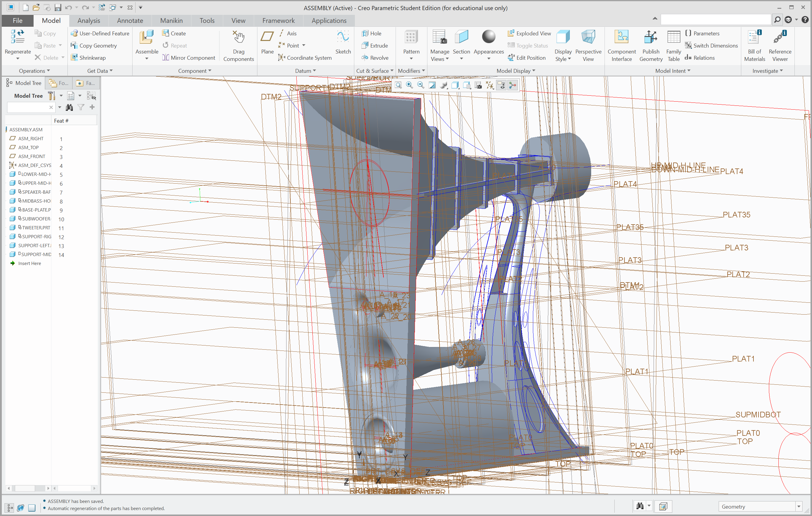Click the Refit zoom icon
The width and height of the screenshot is (812, 516).
coord(398,85)
